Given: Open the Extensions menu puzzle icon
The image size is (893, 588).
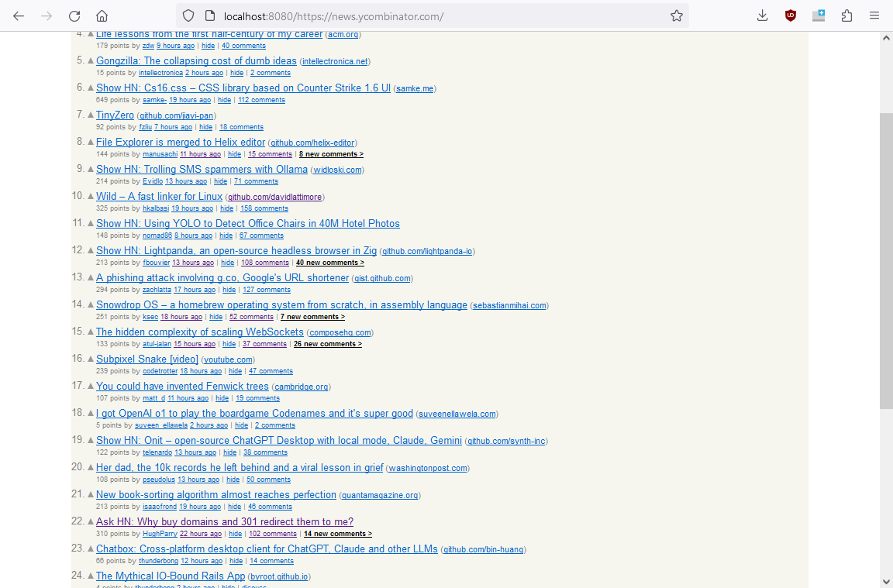Looking at the screenshot, I should [846, 16].
